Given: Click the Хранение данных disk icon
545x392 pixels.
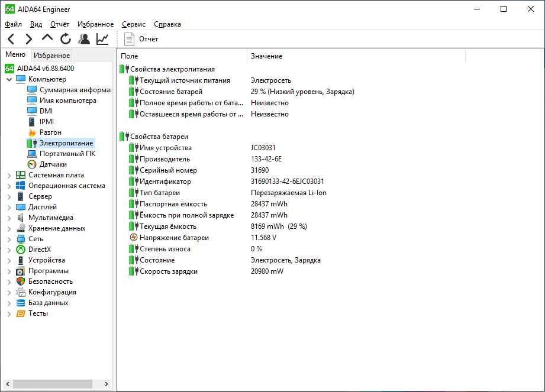Looking at the screenshot, I should 21,228.
